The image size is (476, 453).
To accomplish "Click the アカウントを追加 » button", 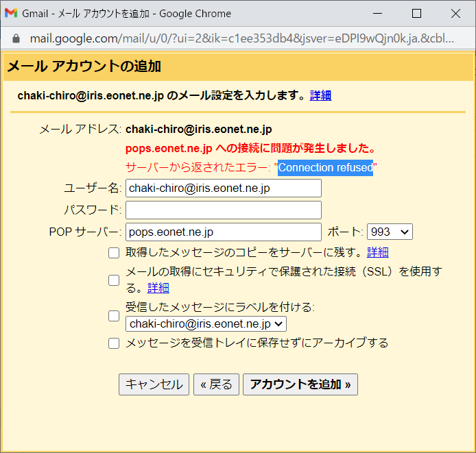I will 300,384.
